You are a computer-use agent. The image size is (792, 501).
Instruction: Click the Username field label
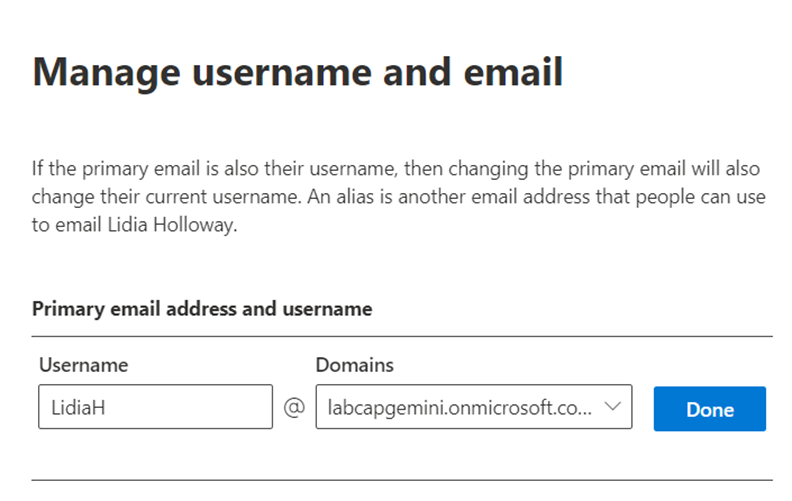pyautogui.click(x=83, y=365)
